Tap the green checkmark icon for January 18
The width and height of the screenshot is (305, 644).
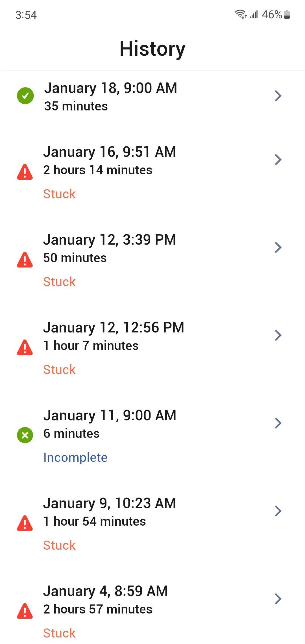coord(25,96)
